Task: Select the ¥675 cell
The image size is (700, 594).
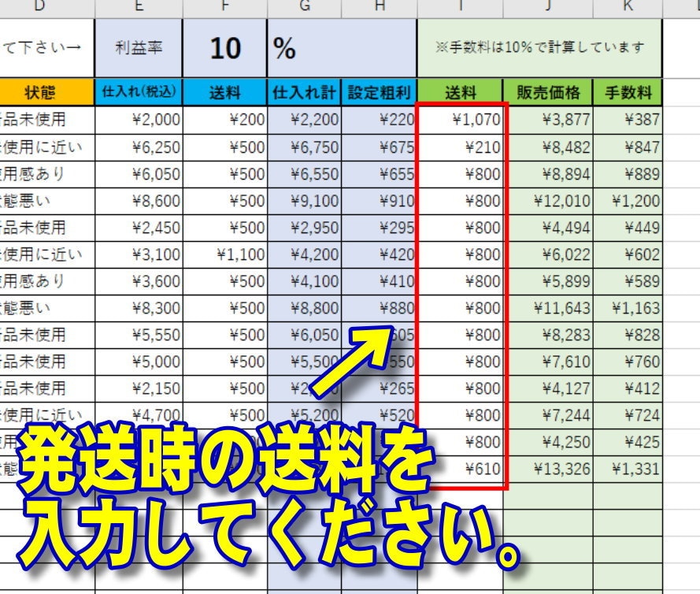Action: [379, 147]
